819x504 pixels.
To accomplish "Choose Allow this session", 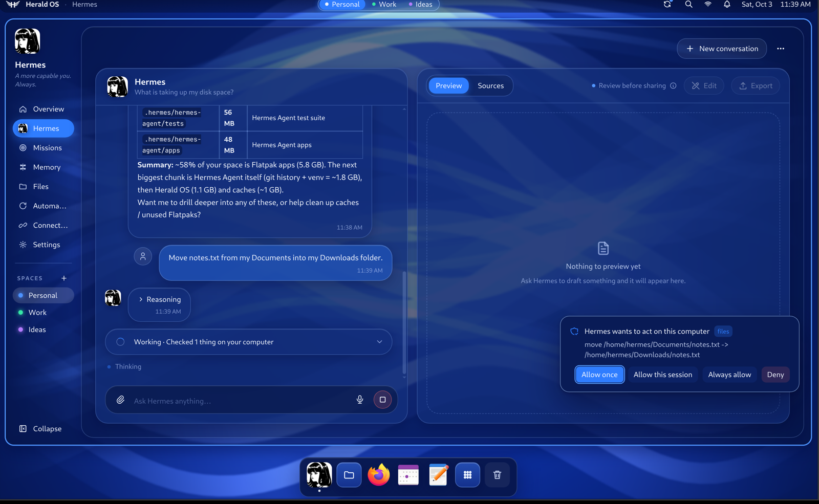I will coord(662,375).
